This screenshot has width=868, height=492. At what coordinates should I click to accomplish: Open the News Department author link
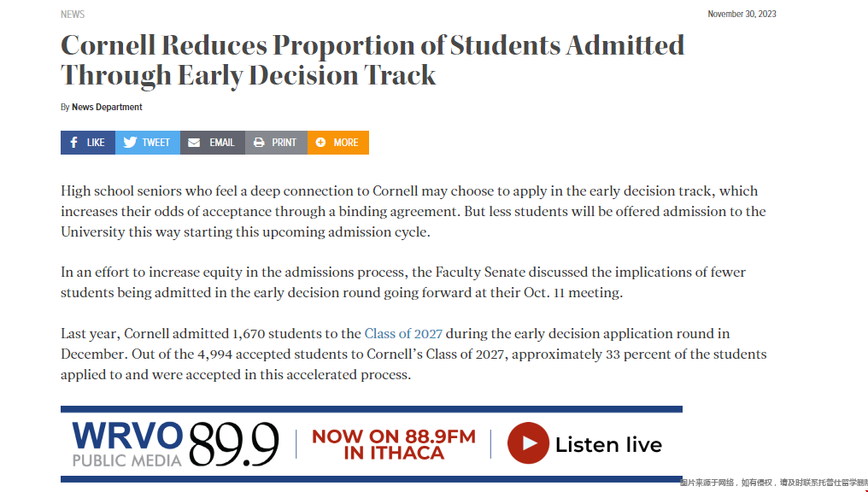(x=107, y=108)
